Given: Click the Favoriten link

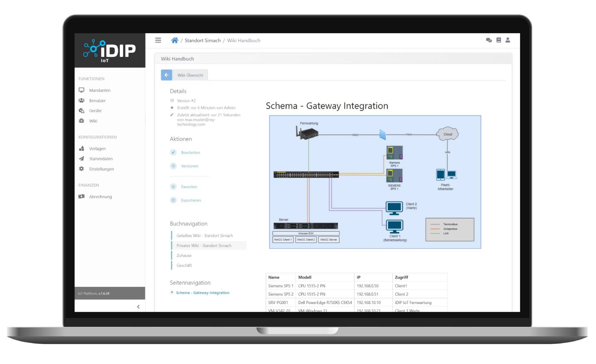Looking at the screenshot, I should click(189, 187).
